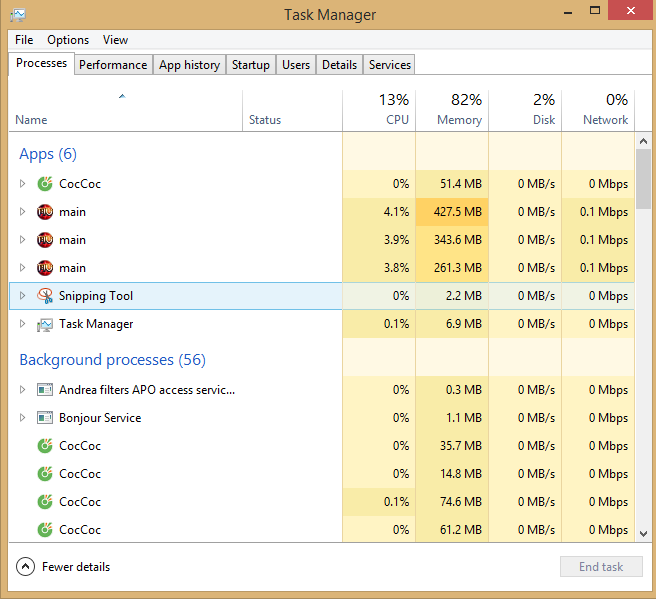Click the 343.6 MB memory cell
656x599 pixels.
(x=452, y=240)
